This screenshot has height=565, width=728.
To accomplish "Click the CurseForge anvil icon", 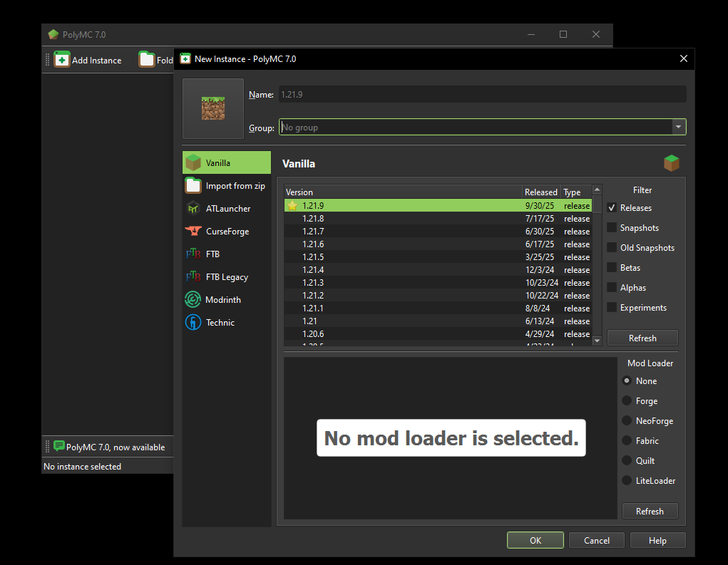I will click(x=193, y=231).
